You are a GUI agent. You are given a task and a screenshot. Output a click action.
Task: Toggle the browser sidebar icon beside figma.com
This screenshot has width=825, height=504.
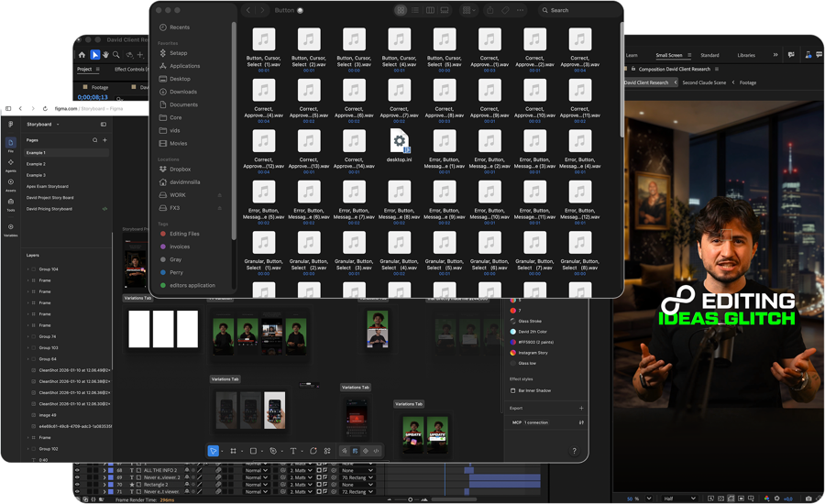(x=8, y=108)
